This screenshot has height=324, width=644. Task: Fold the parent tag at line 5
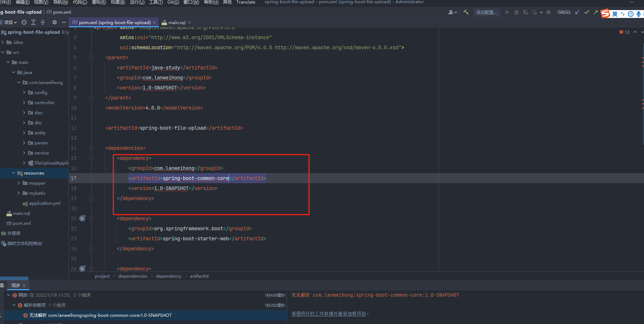91,57
